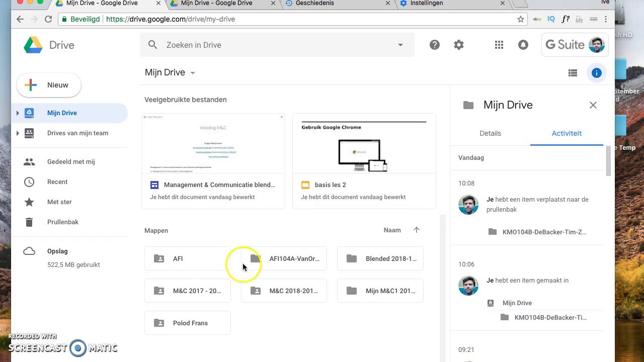Open the Google apps grid

(499, 45)
